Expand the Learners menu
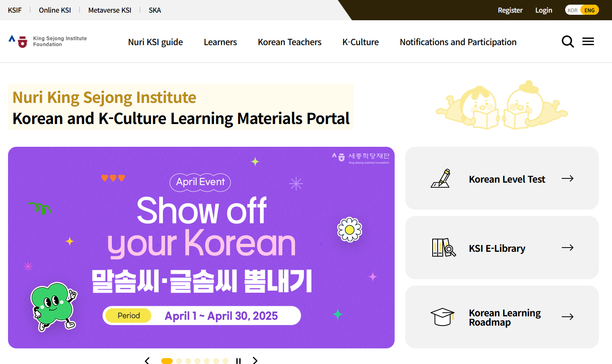 click(220, 42)
